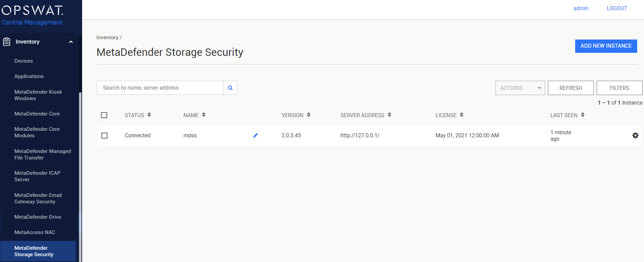Select MetaDefender Core in sidebar
This screenshot has height=262, width=644.
[37, 114]
